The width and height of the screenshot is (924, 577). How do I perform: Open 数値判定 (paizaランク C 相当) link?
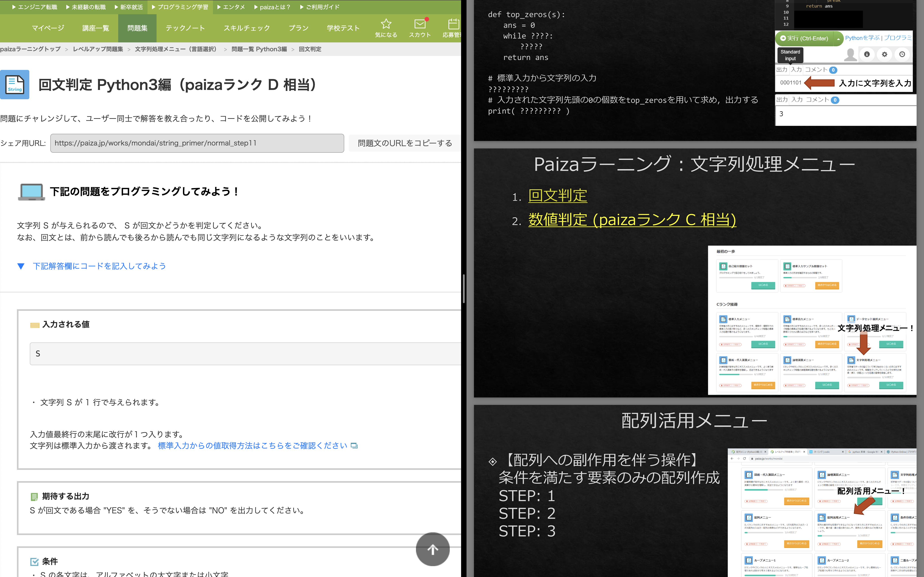(632, 220)
